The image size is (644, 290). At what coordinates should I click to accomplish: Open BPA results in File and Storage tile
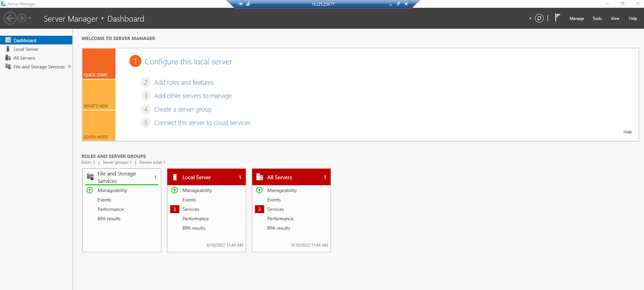[109, 219]
